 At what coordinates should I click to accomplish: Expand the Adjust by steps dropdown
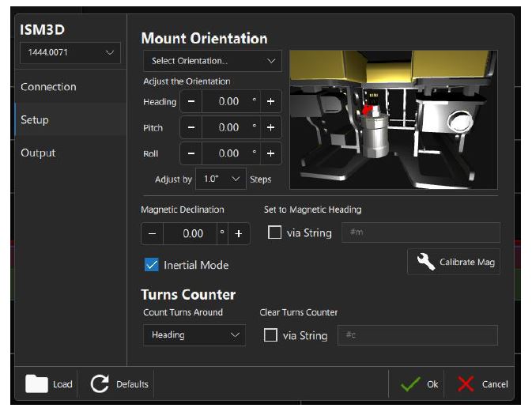(x=221, y=179)
